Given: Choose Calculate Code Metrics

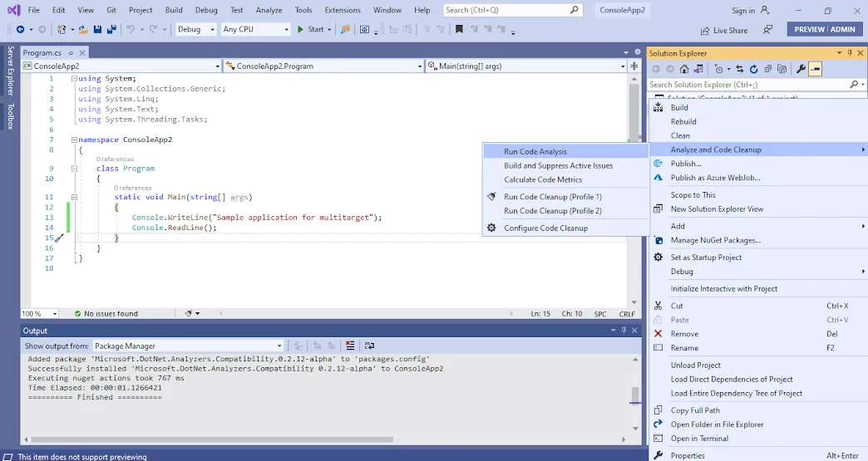Looking at the screenshot, I should [x=565, y=179].
